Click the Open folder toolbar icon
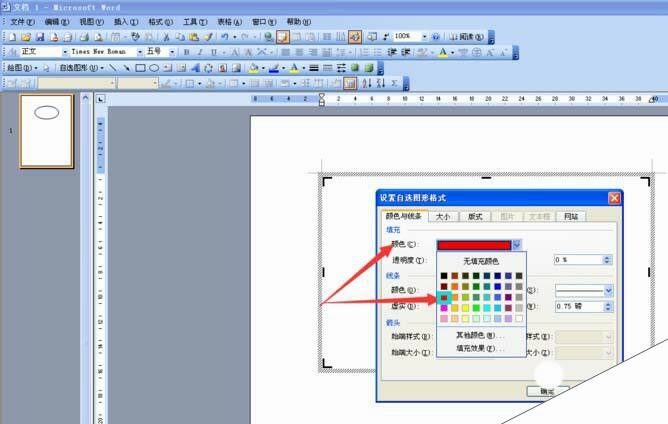 click(26, 37)
